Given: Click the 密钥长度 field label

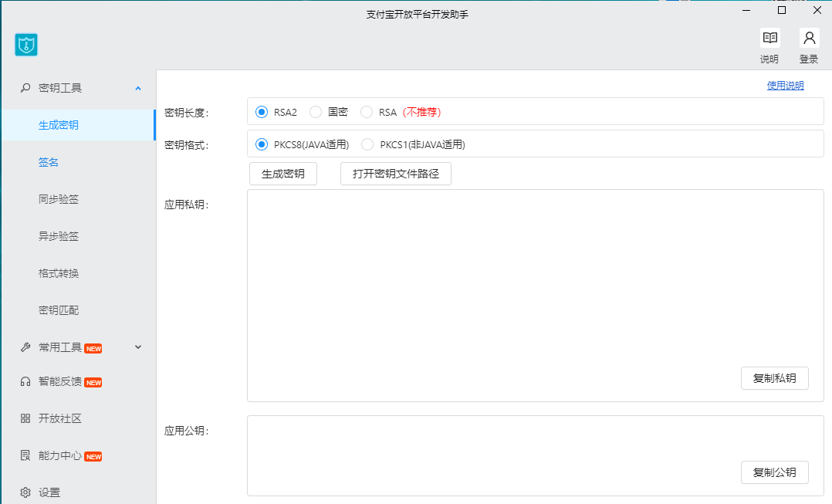Looking at the screenshot, I should coord(187,113).
